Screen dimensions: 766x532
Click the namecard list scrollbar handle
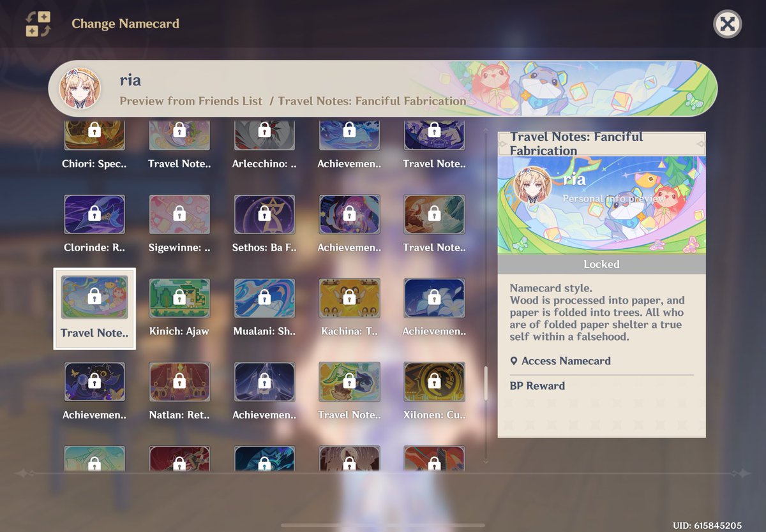(x=485, y=382)
